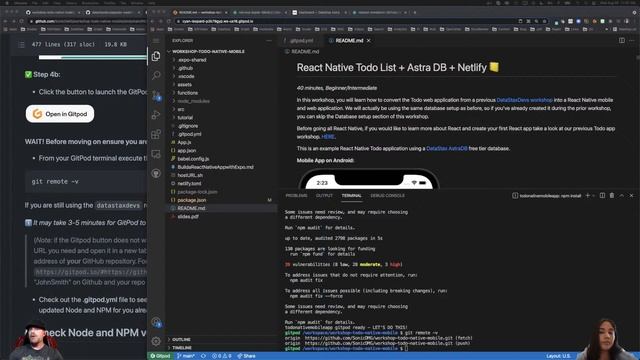The width and height of the screenshot is (640, 360).
Task: Expand the tutorial folder
Action: tap(185, 118)
